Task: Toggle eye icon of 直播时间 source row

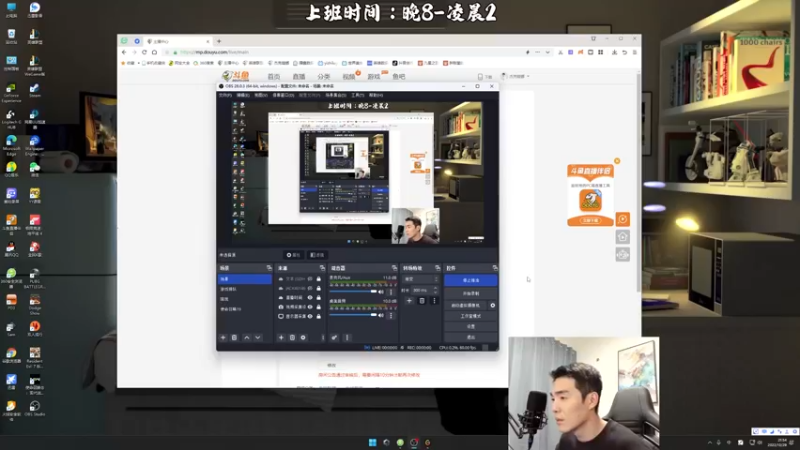Action: [310, 298]
